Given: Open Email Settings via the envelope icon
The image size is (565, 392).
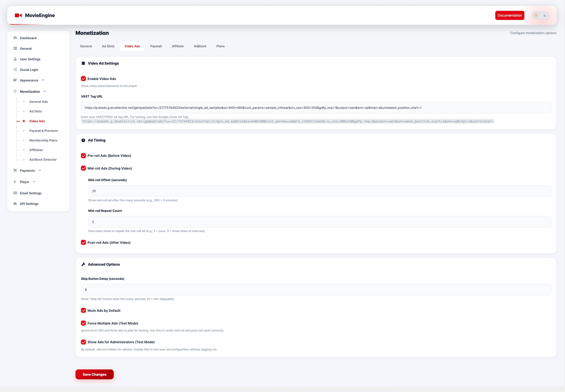Looking at the screenshot, I should 15,193.
